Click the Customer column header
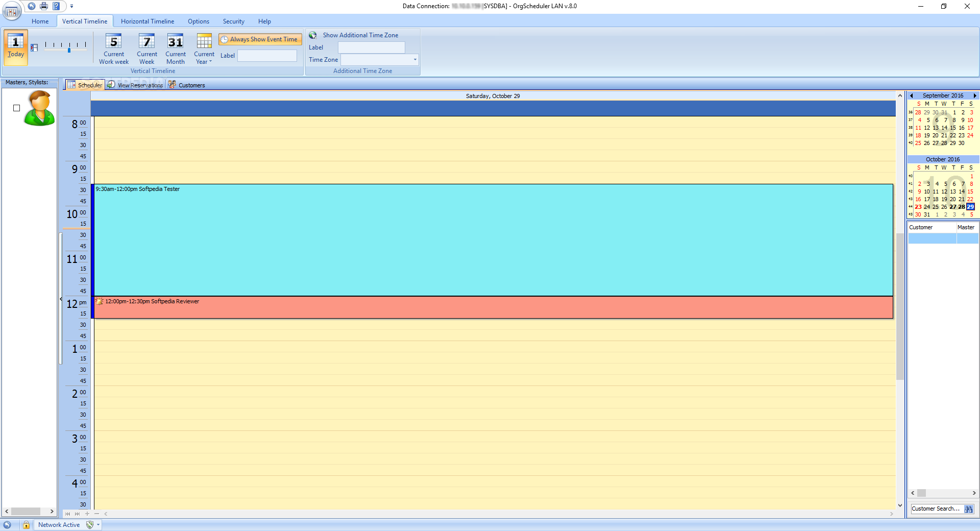 (x=932, y=227)
